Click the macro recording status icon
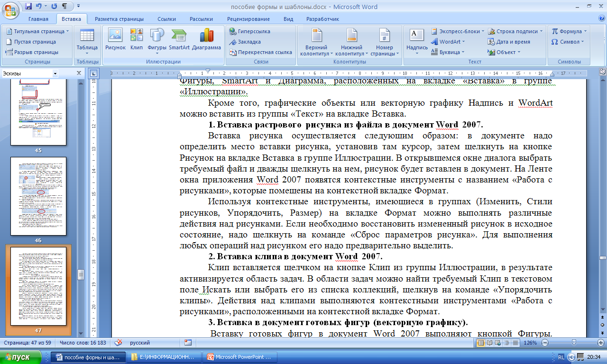 pos(188,342)
